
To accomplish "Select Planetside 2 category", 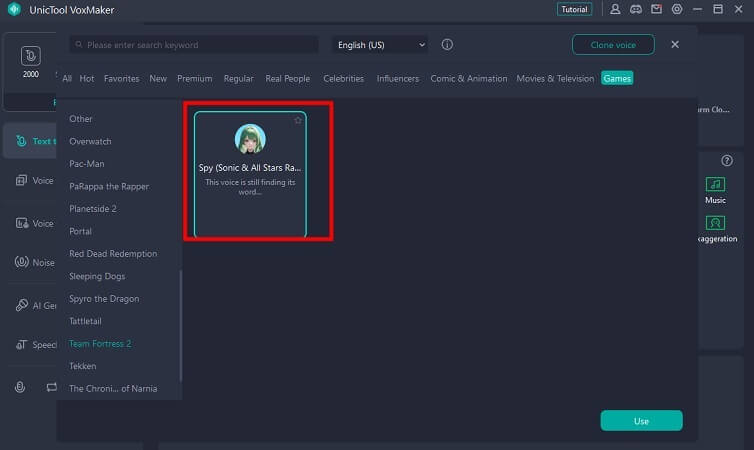I will pos(93,209).
